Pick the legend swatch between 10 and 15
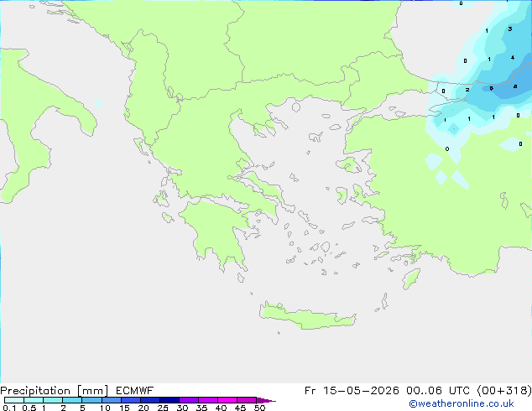Screen dimensions: 532x411 point(112,400)
